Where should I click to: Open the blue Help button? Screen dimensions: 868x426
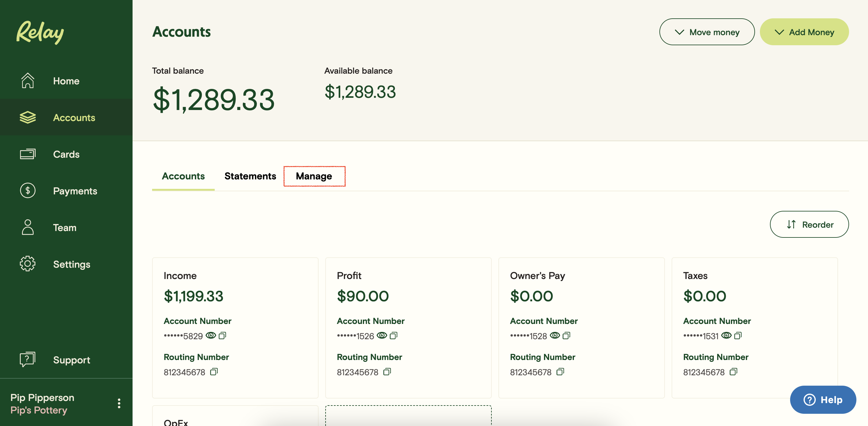point(823,400)
